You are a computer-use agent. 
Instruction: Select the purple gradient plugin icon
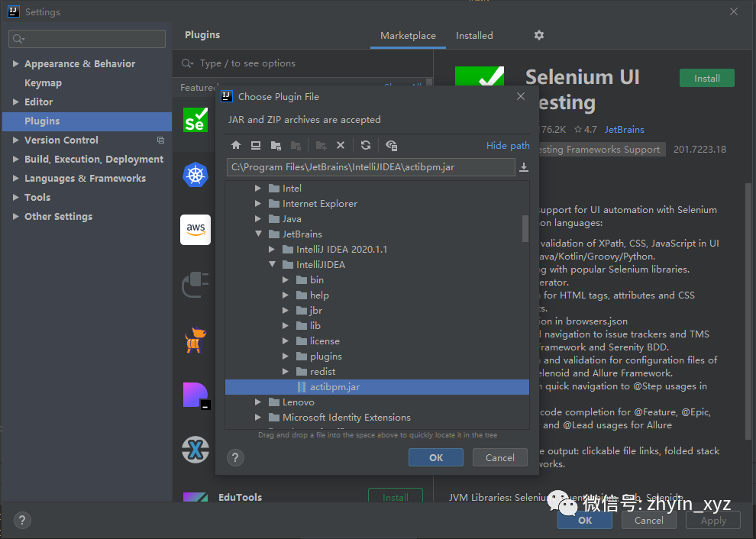[195, 395]
